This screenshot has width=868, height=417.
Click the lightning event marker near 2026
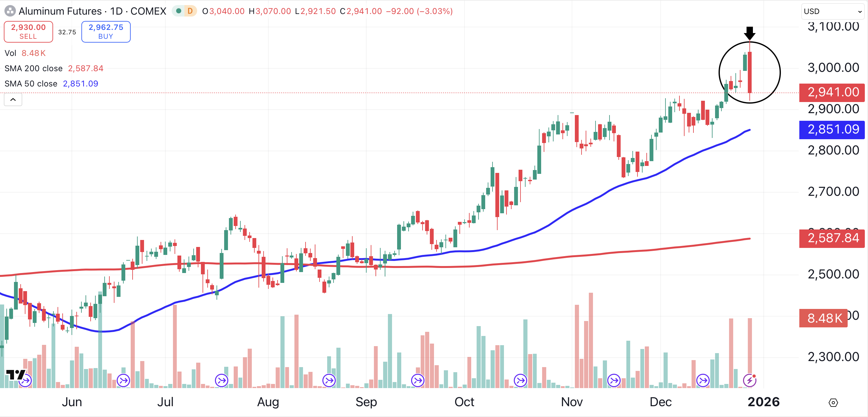[x=749, y=381]
